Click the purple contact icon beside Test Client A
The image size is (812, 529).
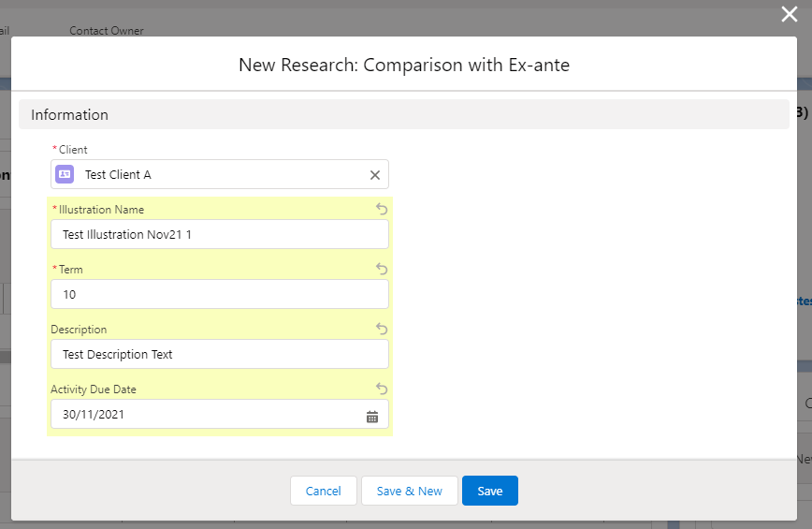(x=65, y=174)
